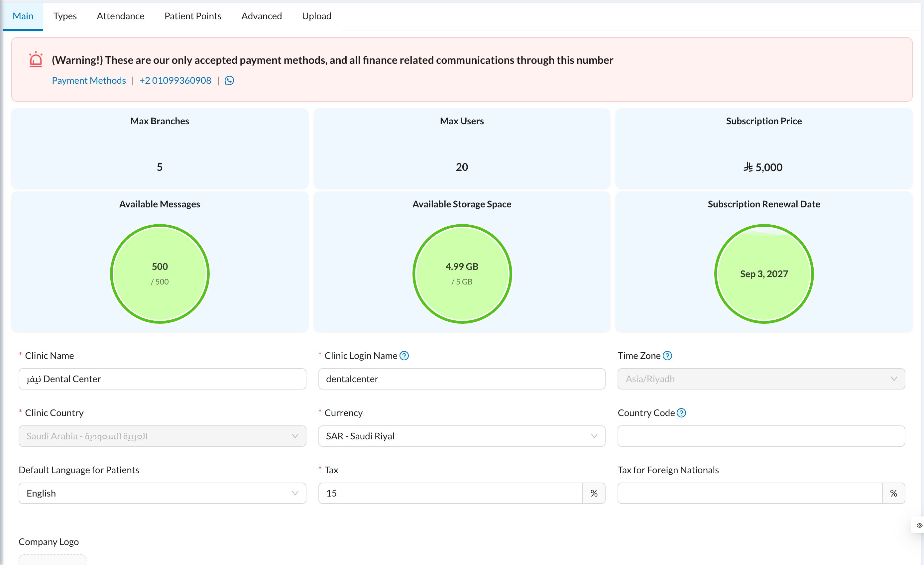Click the +2 01099360908 phone link

(x=175, y=81)
